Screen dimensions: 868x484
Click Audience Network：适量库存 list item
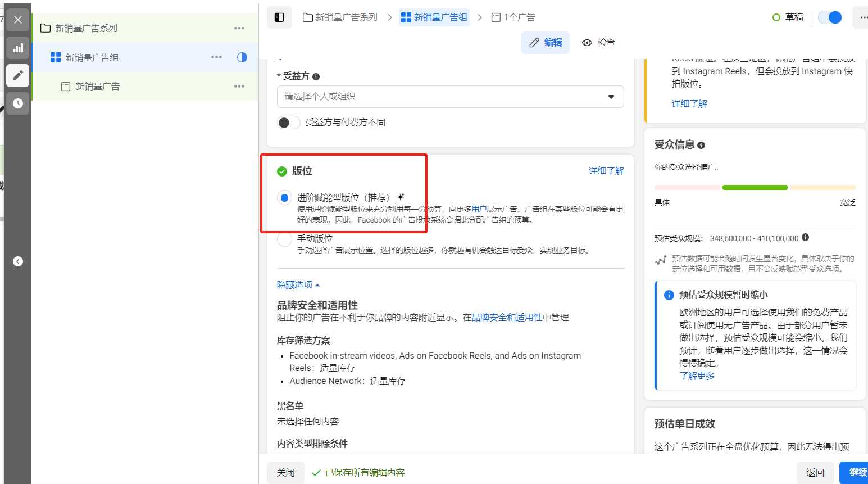pos(348,381)
